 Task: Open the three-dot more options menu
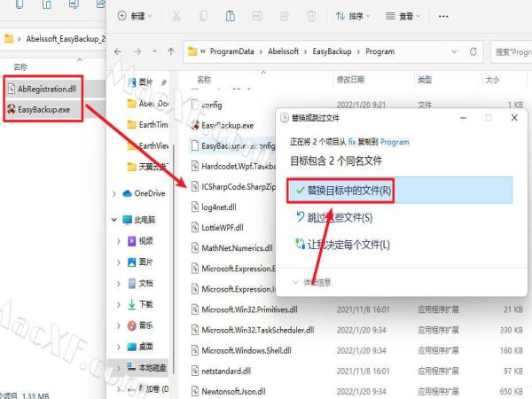[443, 16]
